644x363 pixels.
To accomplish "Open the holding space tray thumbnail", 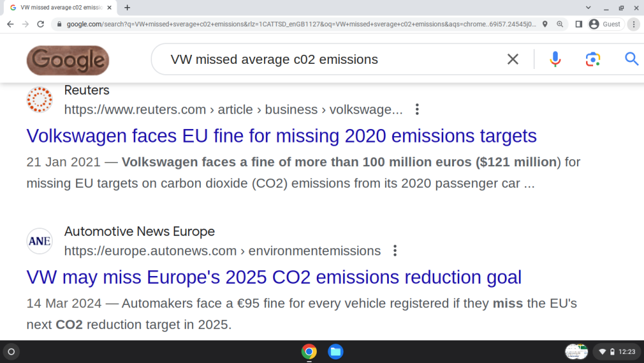I will pos(576,352).
